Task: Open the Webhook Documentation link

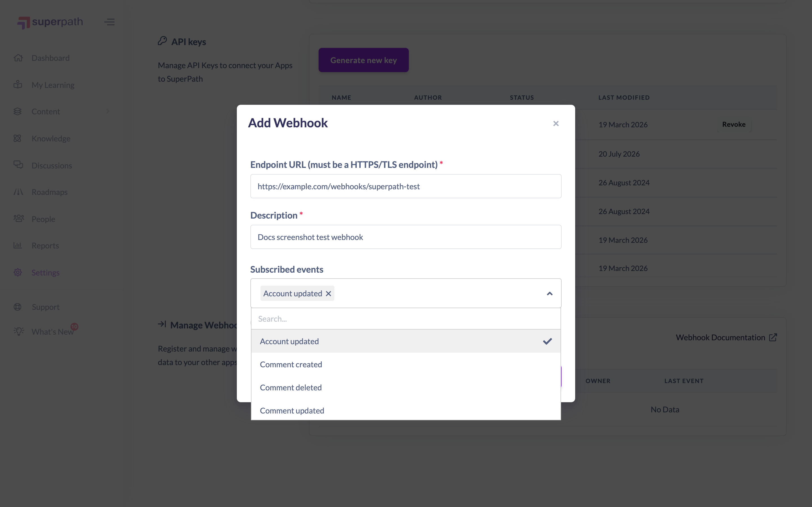Action: pyautogui.click(x=726, y=337)
